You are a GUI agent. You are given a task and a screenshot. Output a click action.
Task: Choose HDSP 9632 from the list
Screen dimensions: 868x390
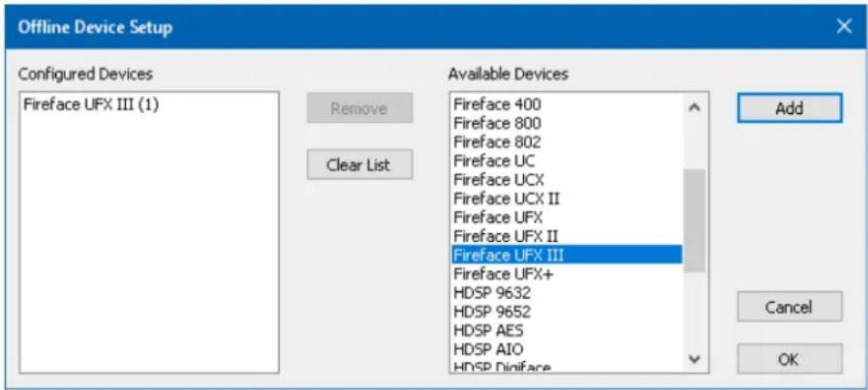click(567, 292)
